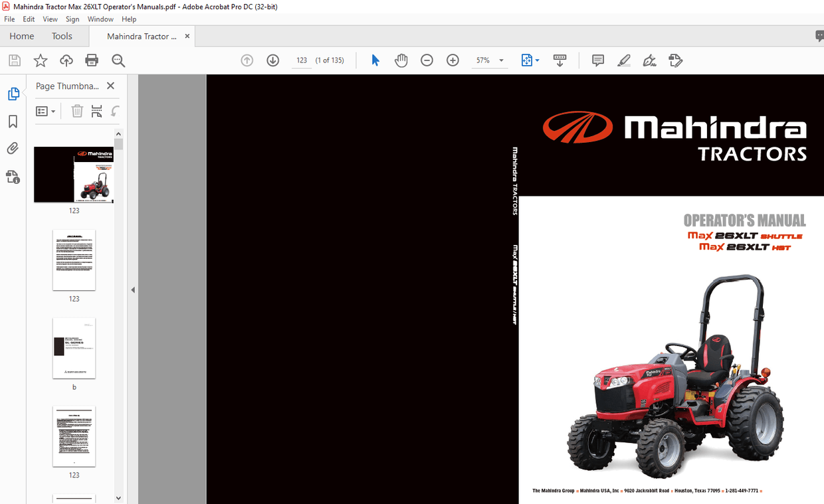Activate the Selection tool arrow
Screen dimensions: 824x504
click(x=375, y=60)
